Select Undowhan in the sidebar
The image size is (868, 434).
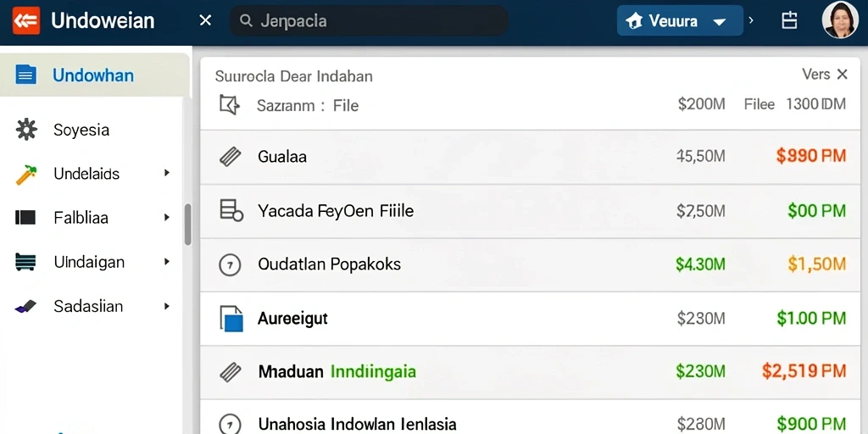click(x=95, y=75)
